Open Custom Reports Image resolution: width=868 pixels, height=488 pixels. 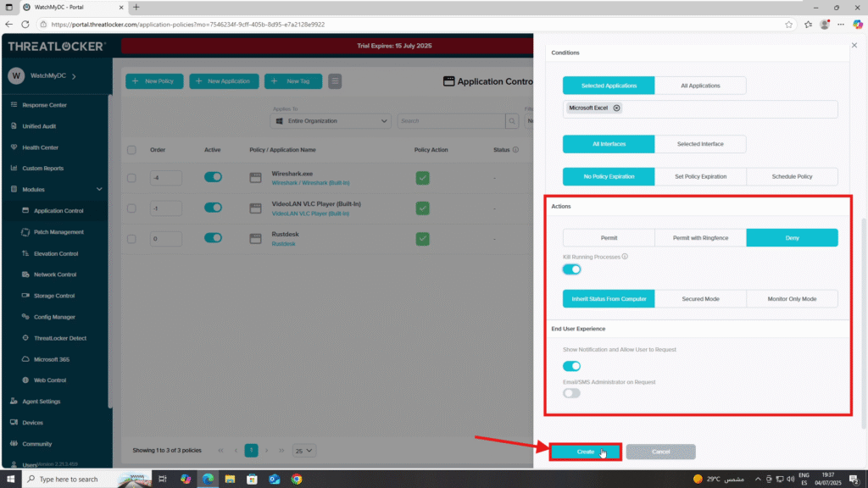(x=42, y=169)
